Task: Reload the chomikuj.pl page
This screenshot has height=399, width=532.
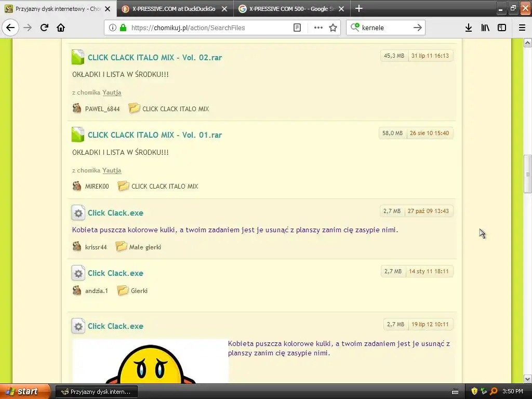Action: (x=44, y=28)
